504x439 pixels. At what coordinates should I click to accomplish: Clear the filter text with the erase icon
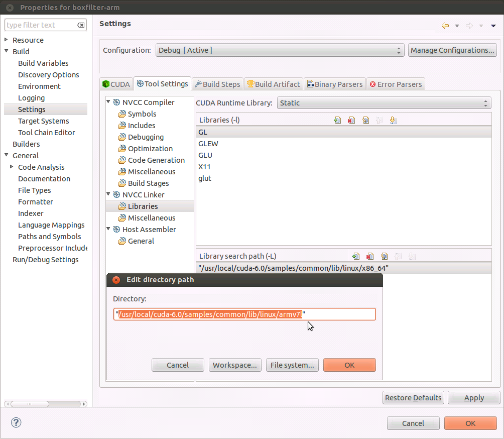[x=81, y=25]
